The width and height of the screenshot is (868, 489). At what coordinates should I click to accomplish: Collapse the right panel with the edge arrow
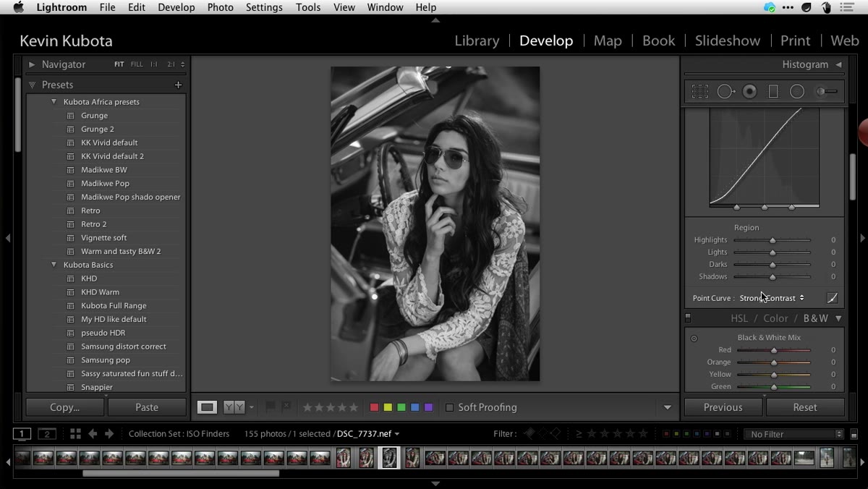click(x=862, y=238)
